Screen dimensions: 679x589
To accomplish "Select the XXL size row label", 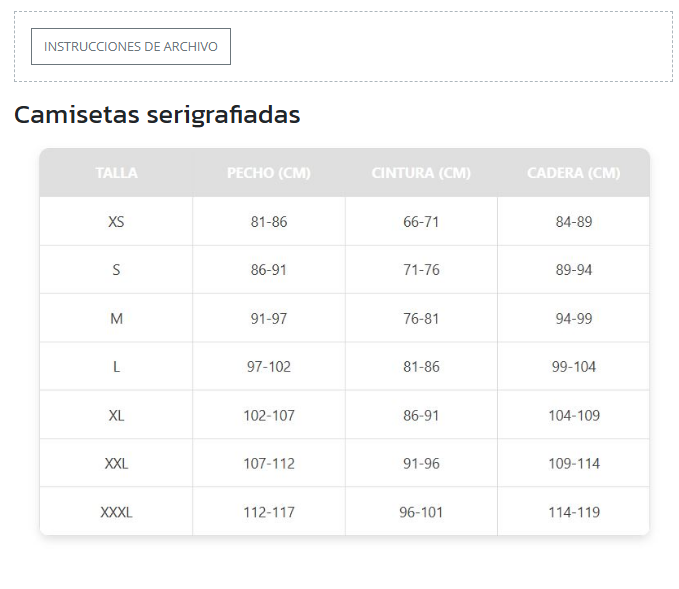I will click(x=116, y=464).
